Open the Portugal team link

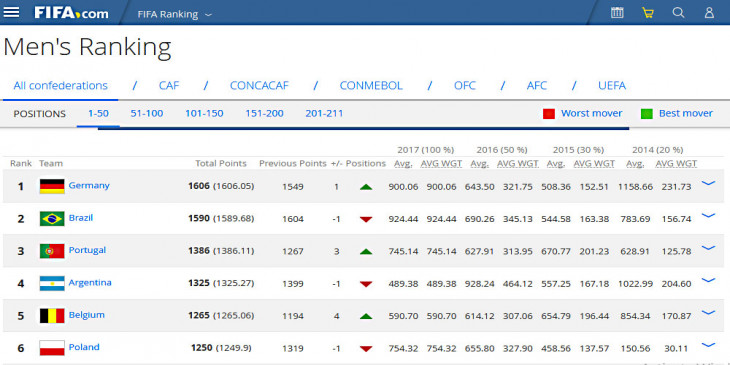(88, 250)
